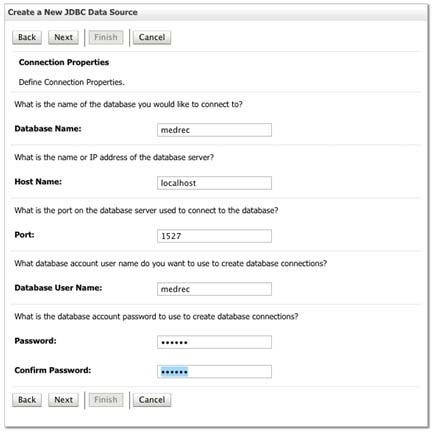Click the Confirm Password field
433x433 pixels.
click(214, 371)
